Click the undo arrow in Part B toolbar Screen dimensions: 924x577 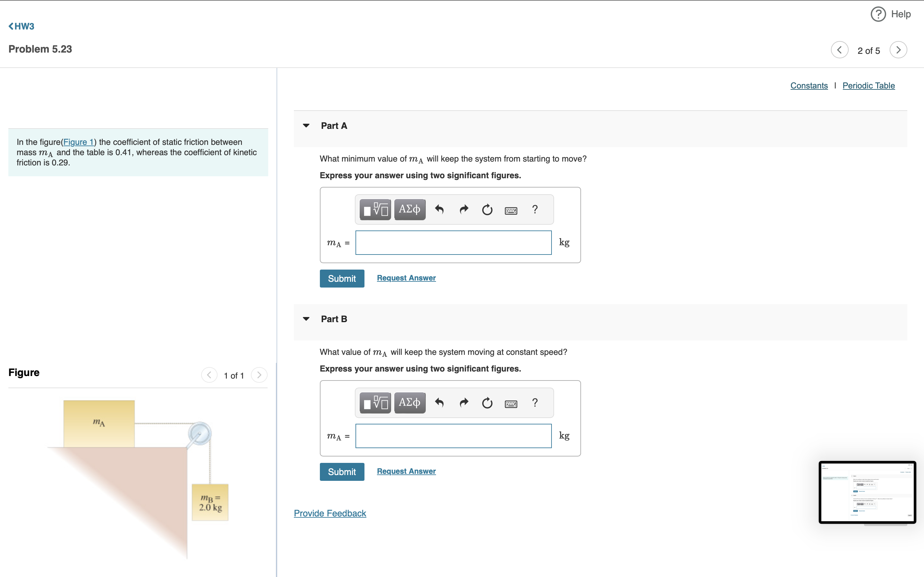(x=440, y=403)
